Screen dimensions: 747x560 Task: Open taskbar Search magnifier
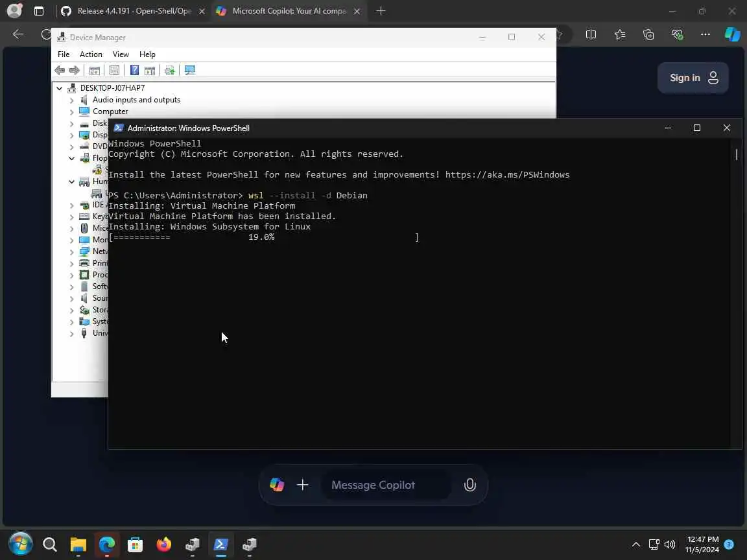(x=49, y=544)
